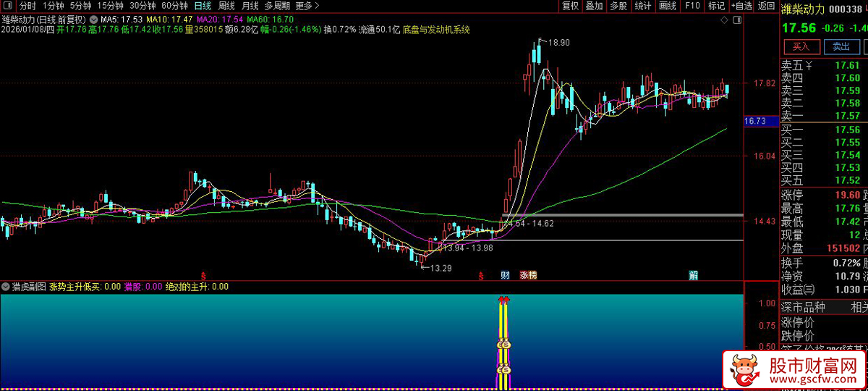868x391 pixels.
Task: Open the 维柴动力 chart settings dropdown arrow
Action: [x=93, y=19]
